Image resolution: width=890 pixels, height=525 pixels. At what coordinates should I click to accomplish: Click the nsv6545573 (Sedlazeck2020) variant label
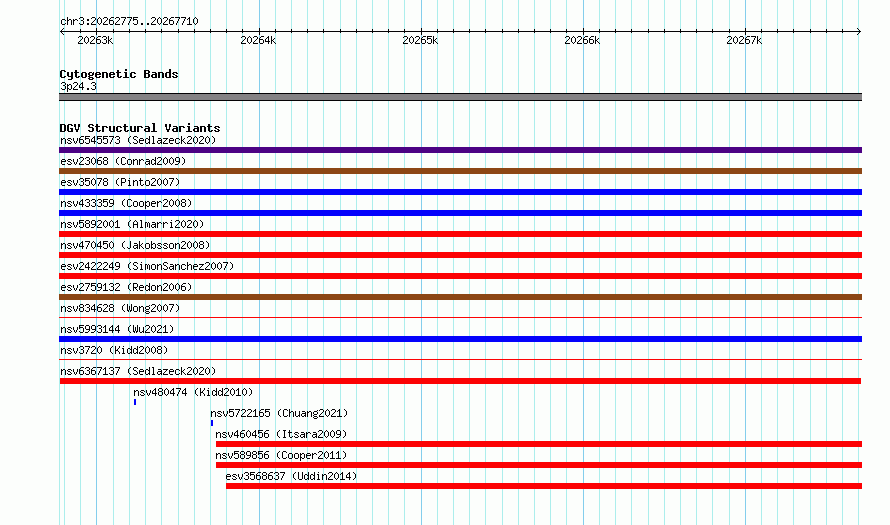(x=138, y=140)
